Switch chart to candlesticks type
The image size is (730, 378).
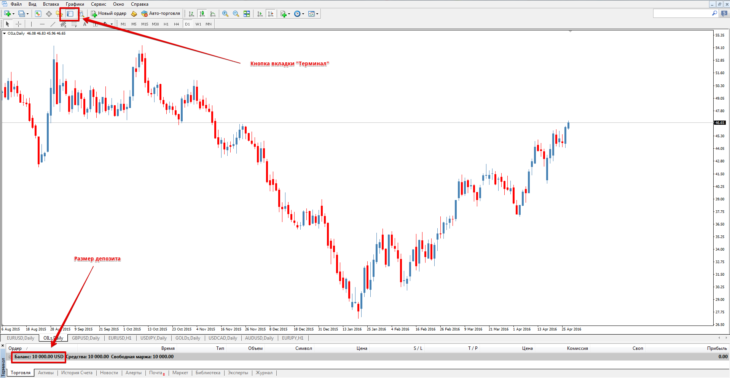(x=202, y=14)
